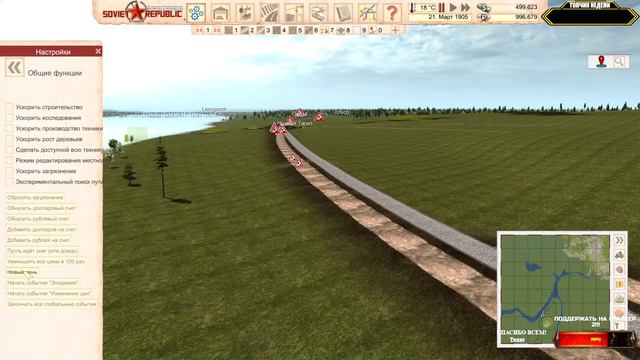Open the road construction tool icon
The image size is (640, 360).
[x=269, y=13]
